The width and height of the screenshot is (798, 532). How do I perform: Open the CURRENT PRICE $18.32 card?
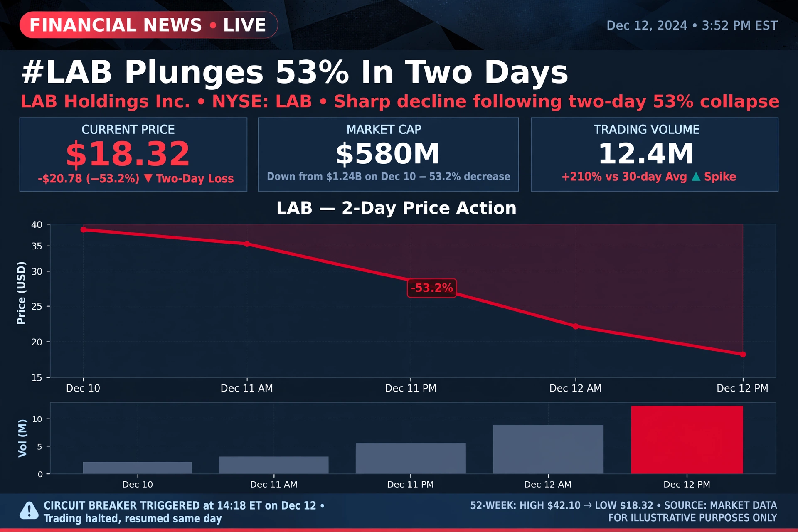133,155
